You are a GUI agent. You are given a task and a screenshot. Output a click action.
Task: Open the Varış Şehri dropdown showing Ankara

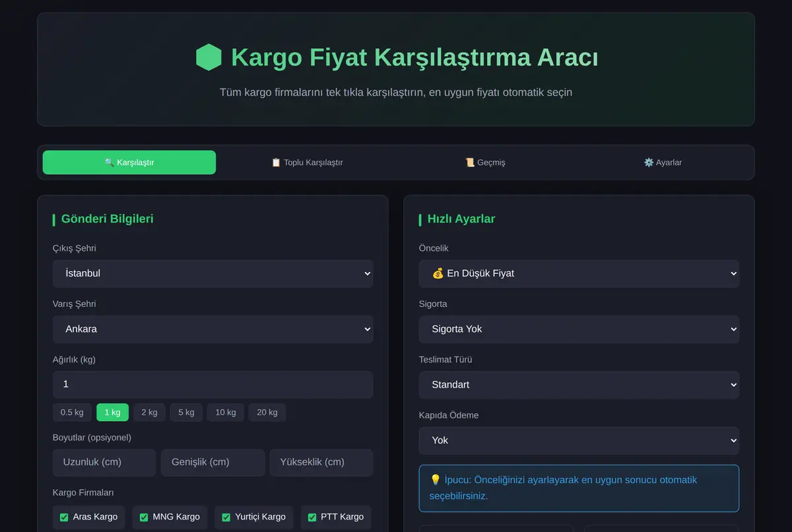[213, 329]
